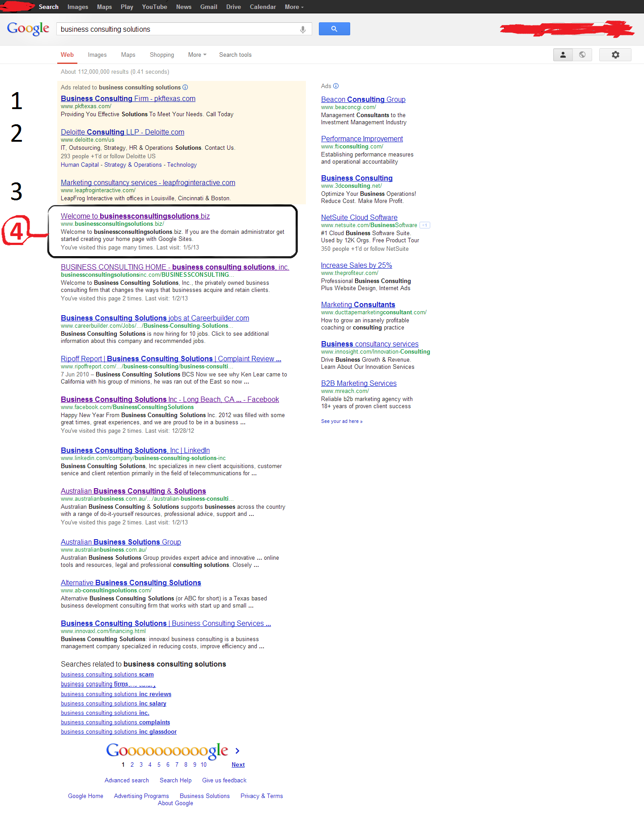Open the Deloitte Consulting LLP ad

(123, 132)
